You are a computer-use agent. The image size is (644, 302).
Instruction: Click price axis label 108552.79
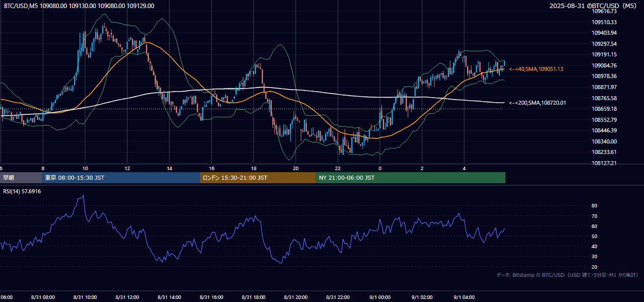coord(605,120)
